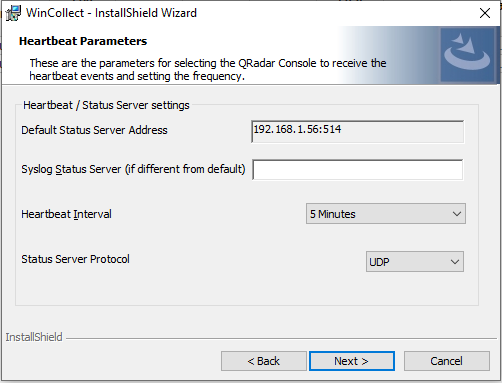Click the Heartbeat / Status Server settings group title
502x383 pixels.
coord(106,105)
